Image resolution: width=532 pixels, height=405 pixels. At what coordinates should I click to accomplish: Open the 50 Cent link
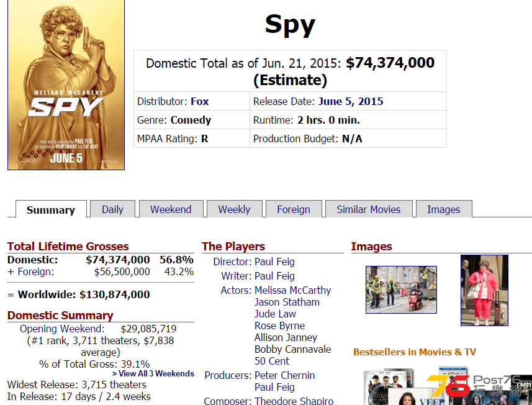[272, 361]
